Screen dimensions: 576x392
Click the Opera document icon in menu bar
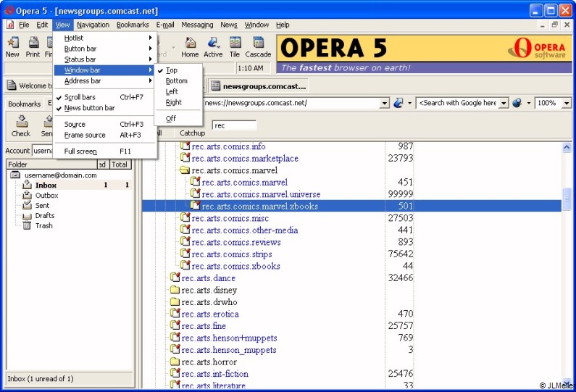coord(10,25)
